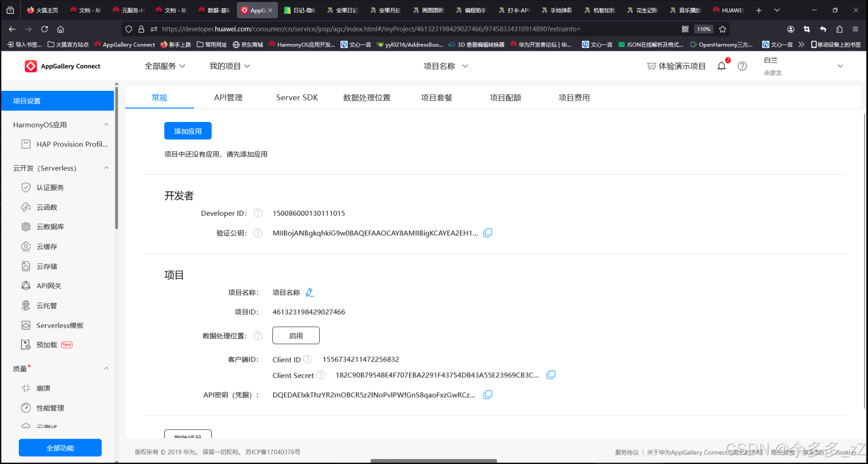
Task: List all browser tabs dropdown
Action: [777, 10]
